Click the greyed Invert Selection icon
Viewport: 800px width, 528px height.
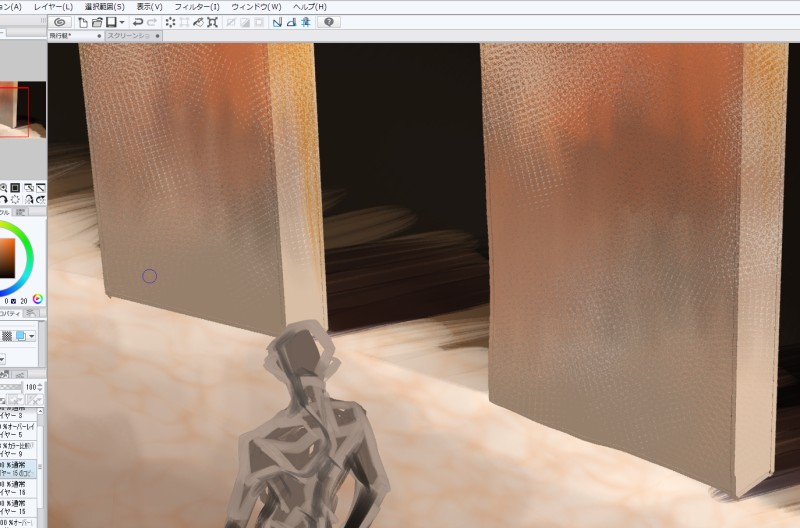pyautogui.click(x=245, y=22)
